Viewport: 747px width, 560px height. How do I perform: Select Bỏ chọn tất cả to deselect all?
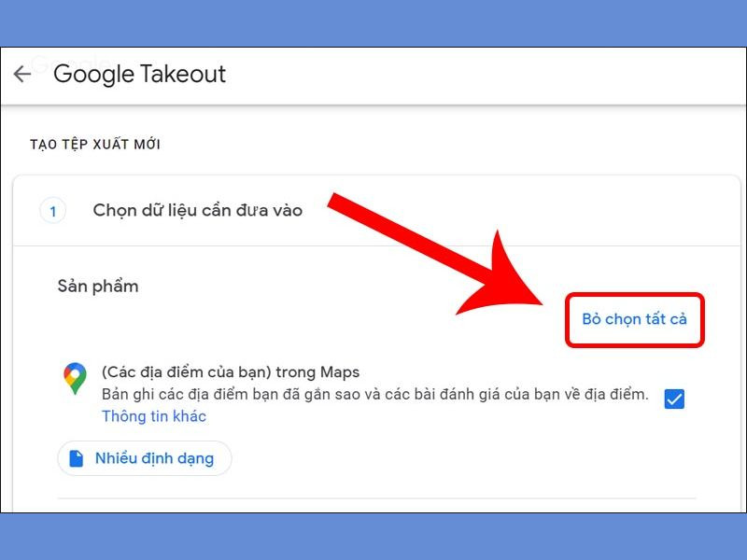[x=634, y=319]
